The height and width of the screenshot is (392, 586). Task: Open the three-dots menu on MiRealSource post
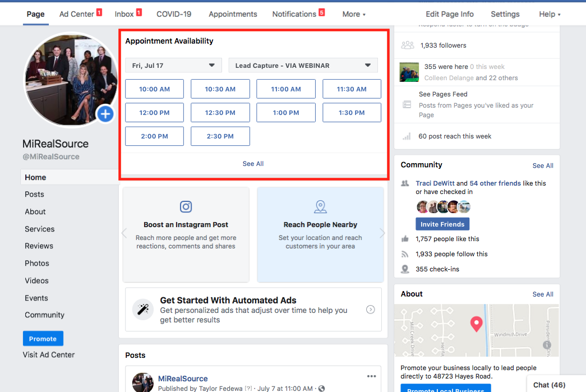tap(371, 376)
